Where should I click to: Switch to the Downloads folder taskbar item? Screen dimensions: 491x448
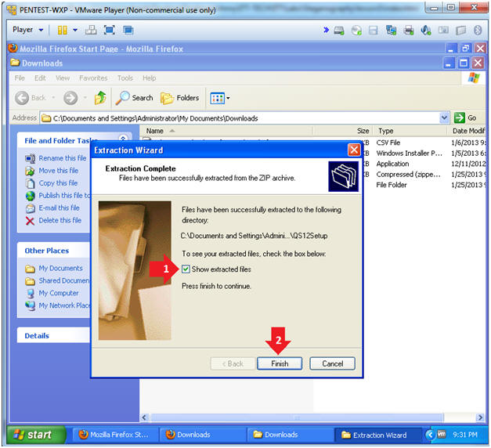point(289,435)
